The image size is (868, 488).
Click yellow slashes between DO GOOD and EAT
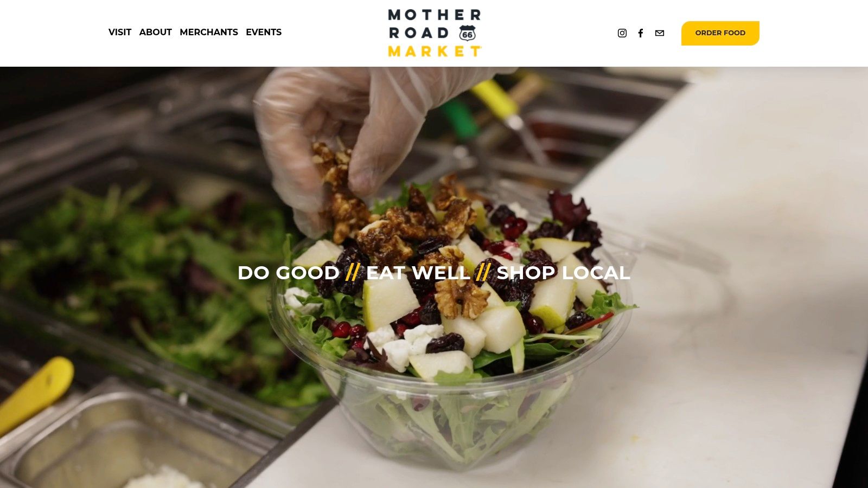pyautogui.click(x=353, y=272)
